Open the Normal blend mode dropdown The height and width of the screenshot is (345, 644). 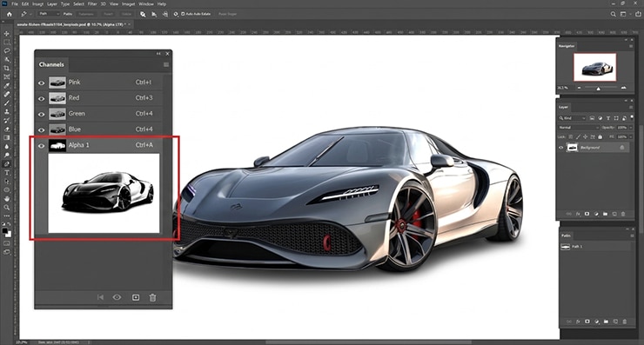[578, 128]
